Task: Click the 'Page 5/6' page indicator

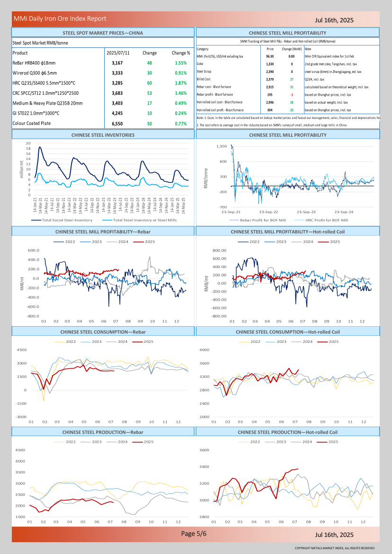Action: pyautogui.click(x=194, y=534)
